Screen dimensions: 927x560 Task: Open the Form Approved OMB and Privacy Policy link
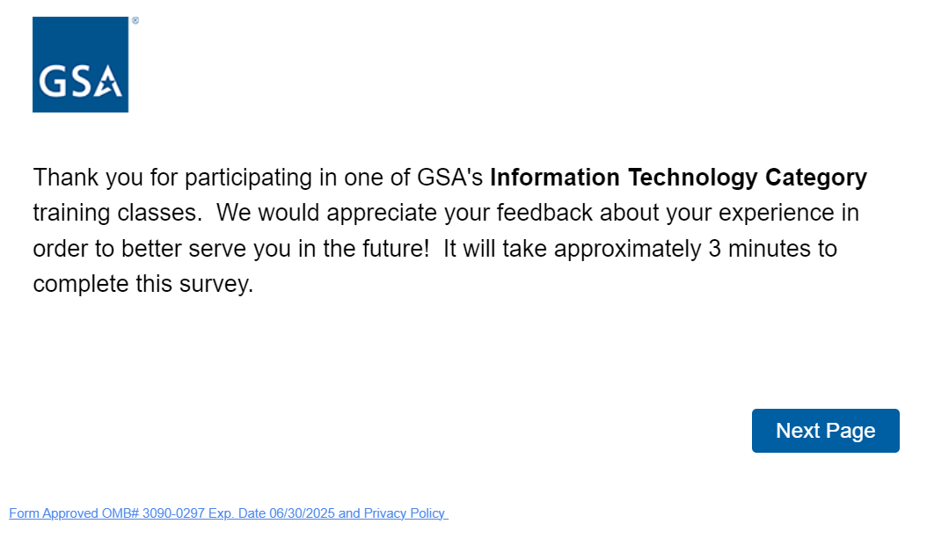228,513
